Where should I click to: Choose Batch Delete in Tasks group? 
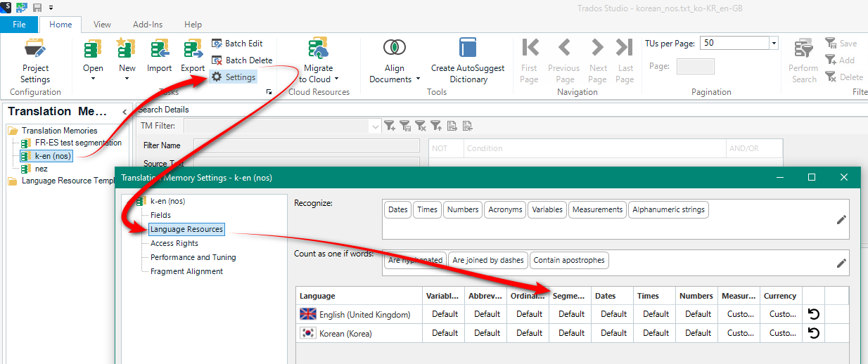coord(241,60)
